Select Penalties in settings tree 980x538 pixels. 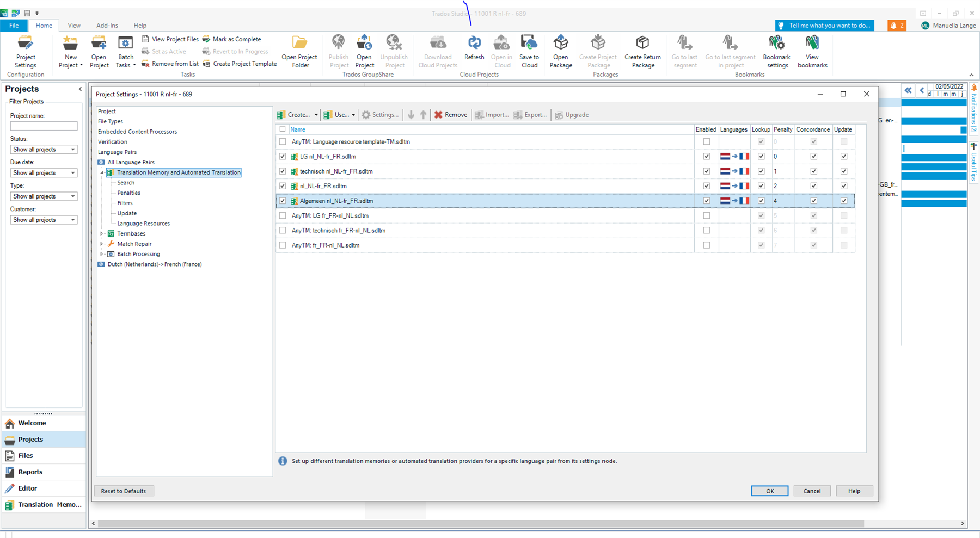tap(129, 193)
